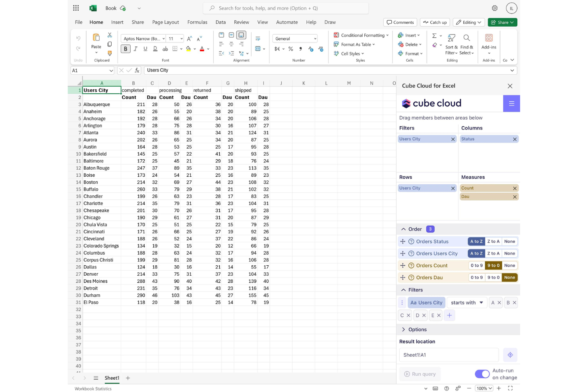Remove Status from Columns area
Screen dimensions: 588x392
(515, 139)
